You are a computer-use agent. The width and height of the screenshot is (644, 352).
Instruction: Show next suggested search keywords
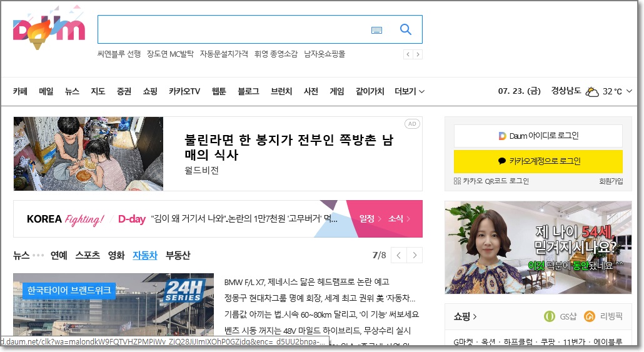point(418,54)
